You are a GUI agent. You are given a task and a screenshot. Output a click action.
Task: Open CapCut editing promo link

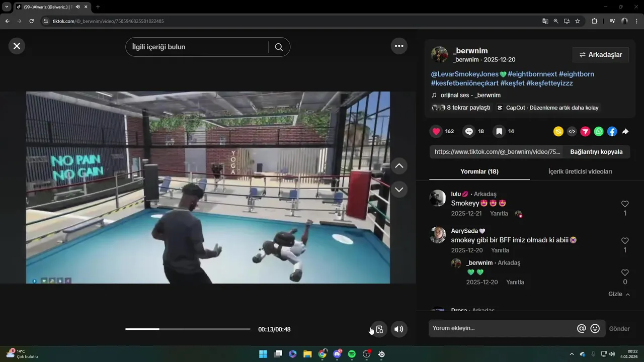click(x=548, y=108)
